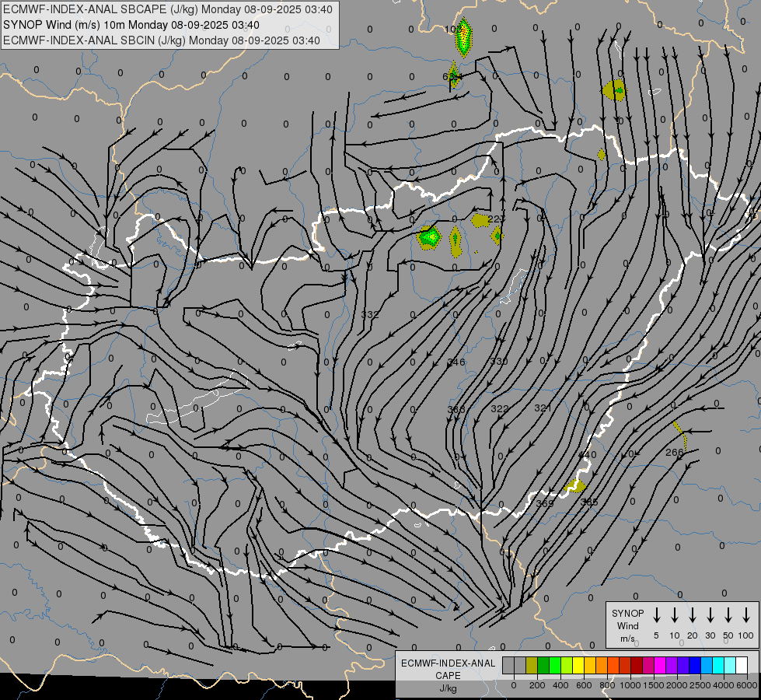Click the SBCIN value 322 on the map
This screenshot has height=700, width=761.
[499, 408]
